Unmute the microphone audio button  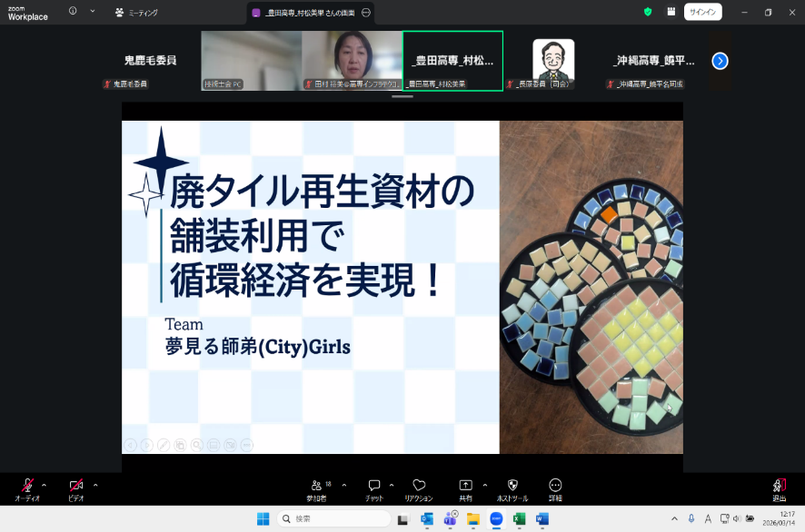(x=27, y=487)
